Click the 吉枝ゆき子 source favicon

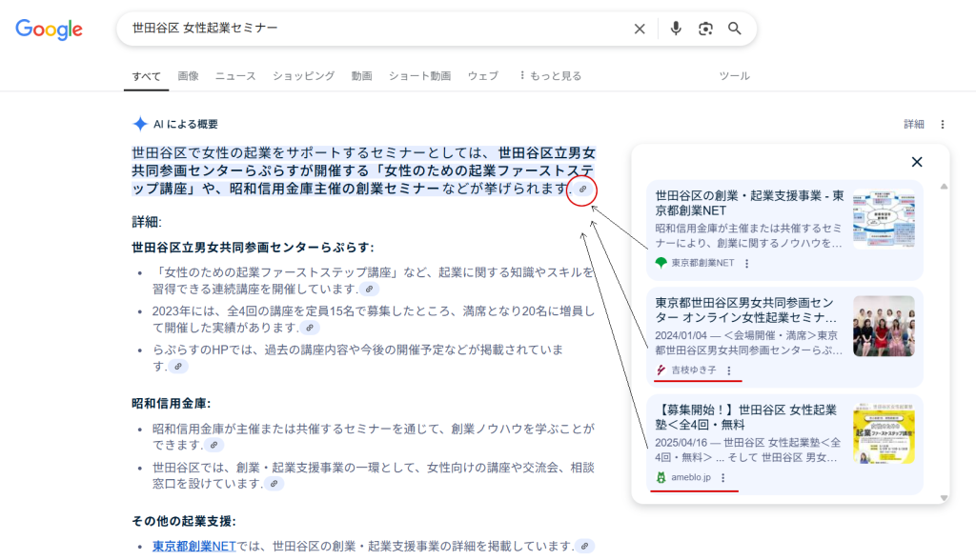point(661,370)
